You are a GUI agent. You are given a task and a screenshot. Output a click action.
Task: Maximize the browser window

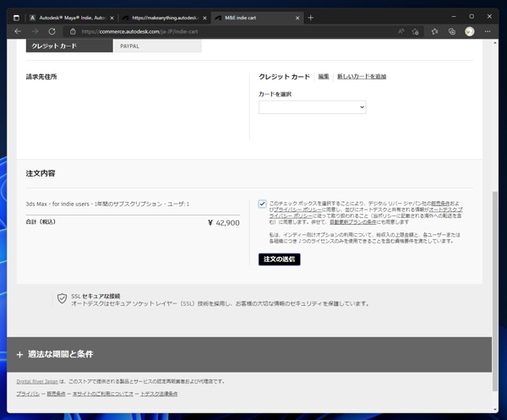pos(472,17)
